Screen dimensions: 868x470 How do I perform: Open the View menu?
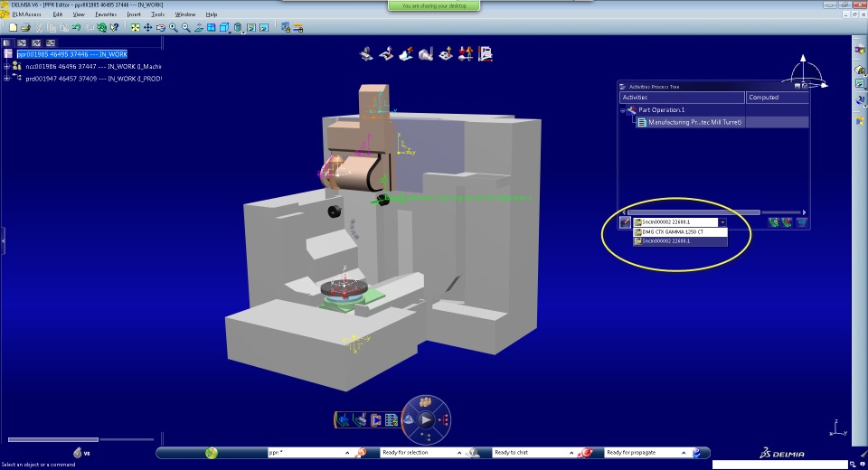click(x=79, y=14)
